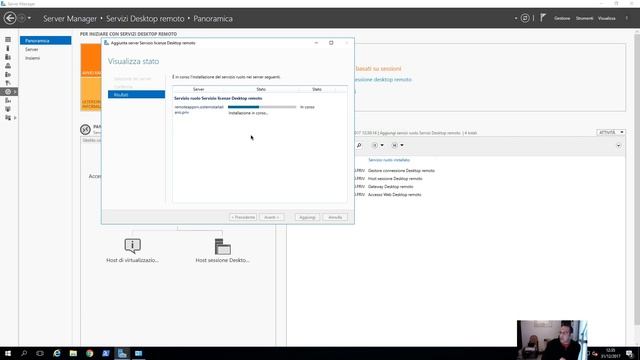
Task: Open Internet Explorer from the taskbar
Action: [57, 353]
